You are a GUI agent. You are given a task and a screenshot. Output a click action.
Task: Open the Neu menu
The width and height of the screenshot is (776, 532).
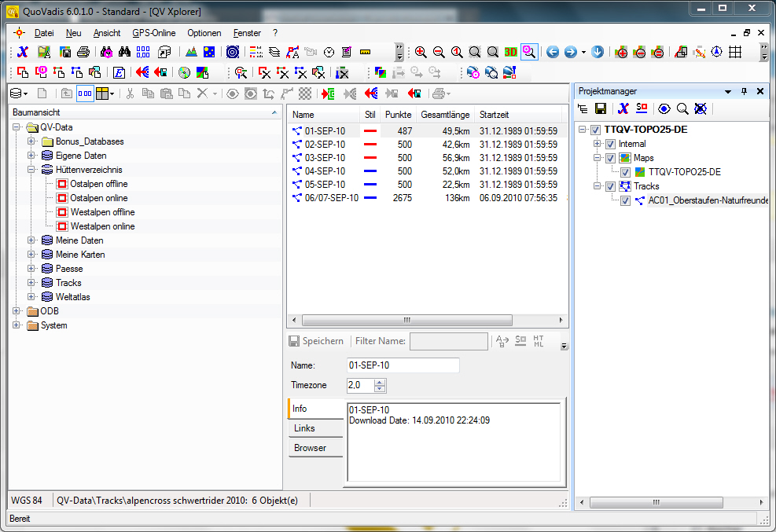pos(73,33)
